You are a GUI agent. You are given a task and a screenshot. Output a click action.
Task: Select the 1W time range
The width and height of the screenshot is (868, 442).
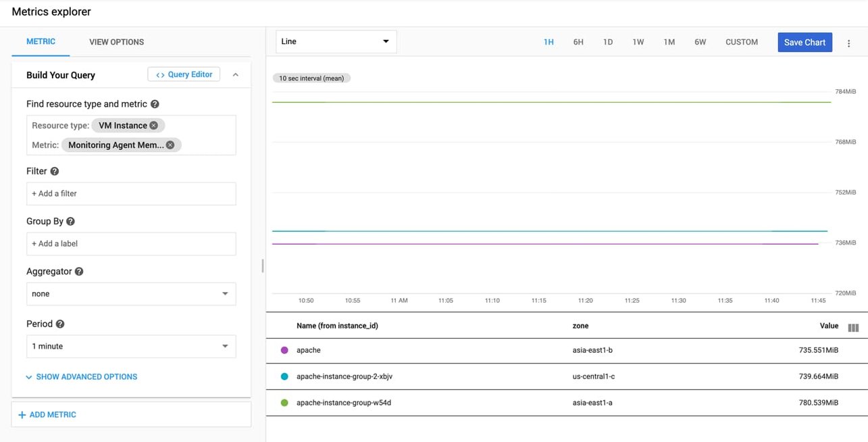point(638,42)
